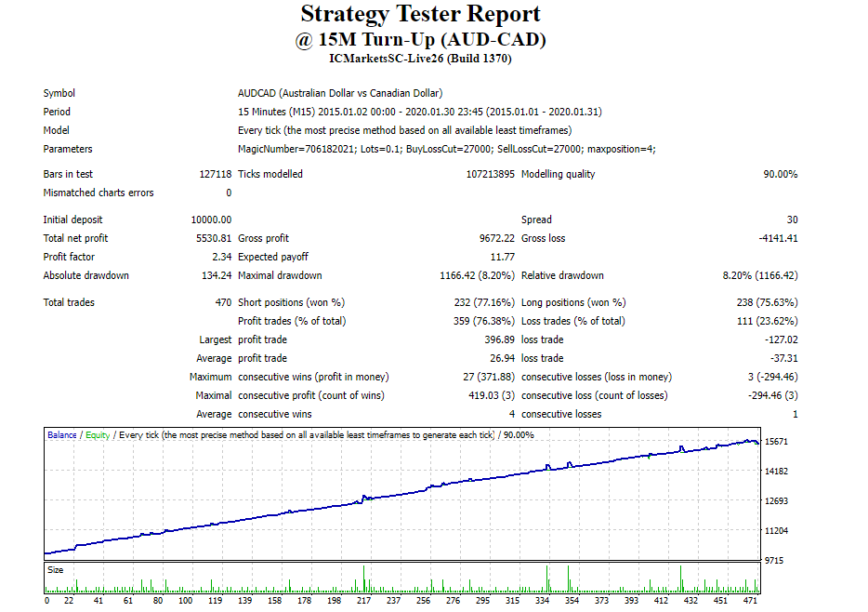Select the initial deposit value 10000.00

click(x=212, y=220)
